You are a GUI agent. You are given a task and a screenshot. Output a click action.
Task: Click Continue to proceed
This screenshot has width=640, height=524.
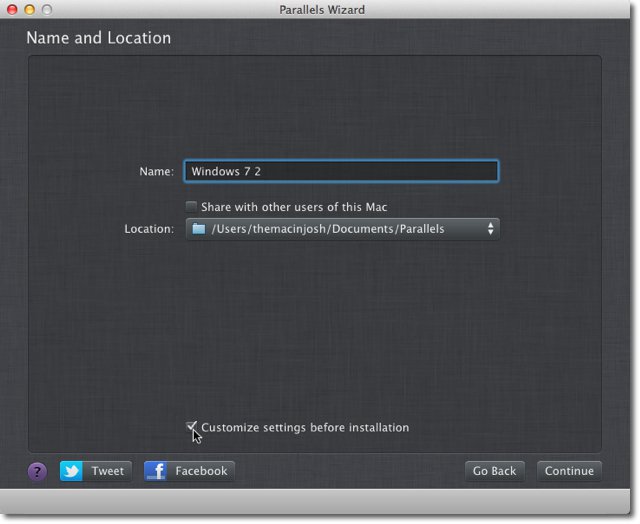coord(569,471)
